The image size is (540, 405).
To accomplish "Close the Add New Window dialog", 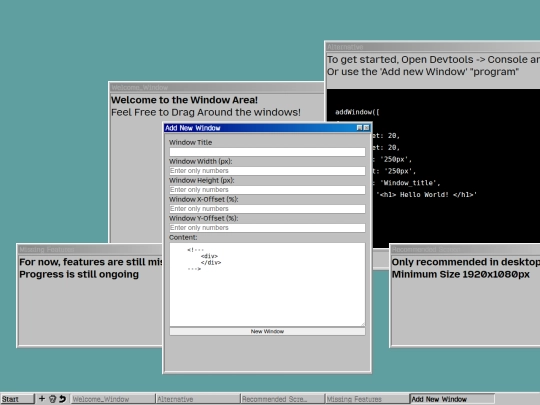I will [366, 128].
